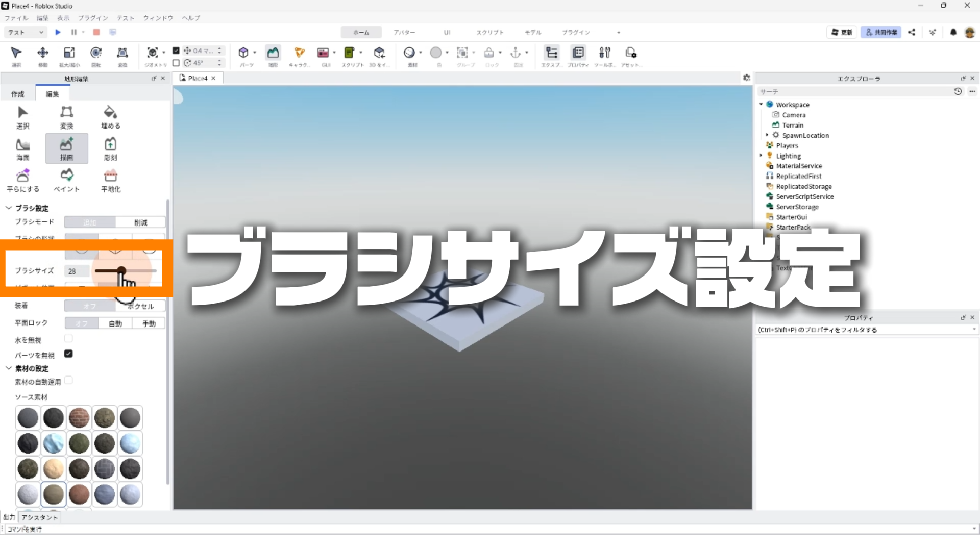Collapse the ブラシ設定 section

click(9, 208)
